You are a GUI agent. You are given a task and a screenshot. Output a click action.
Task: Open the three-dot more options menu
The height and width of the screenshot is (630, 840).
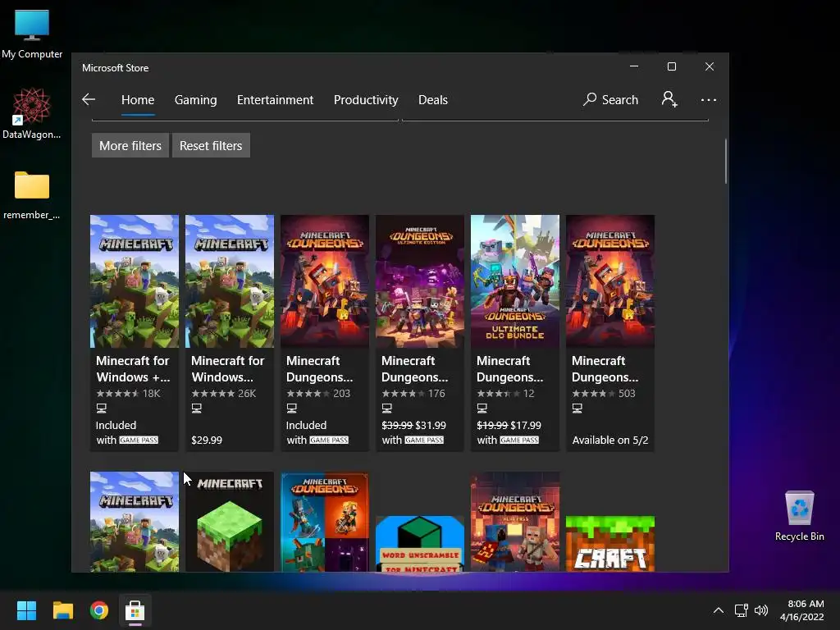tap(708, 99)
